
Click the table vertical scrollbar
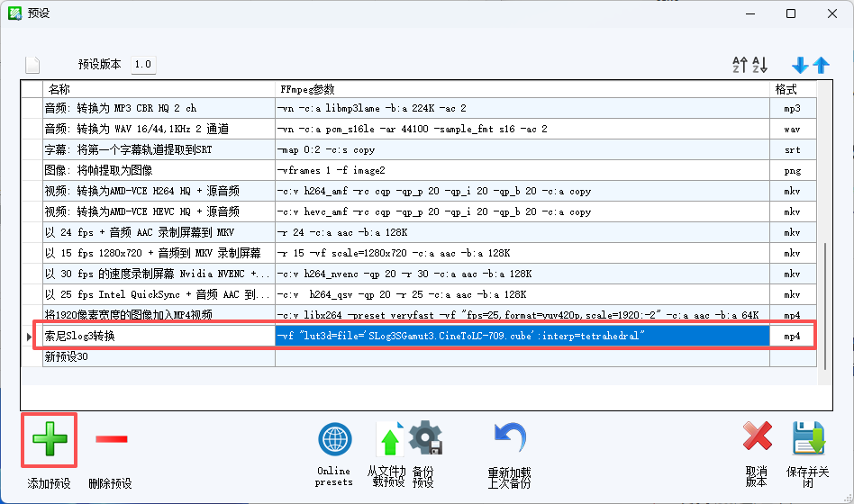826,306
